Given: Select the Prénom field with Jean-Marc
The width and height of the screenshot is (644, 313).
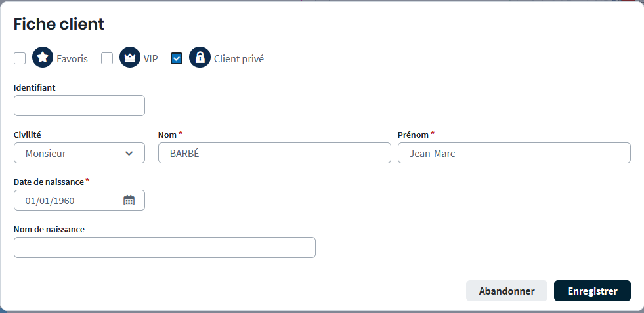Looking at the screenshot, I should [514, 153].
